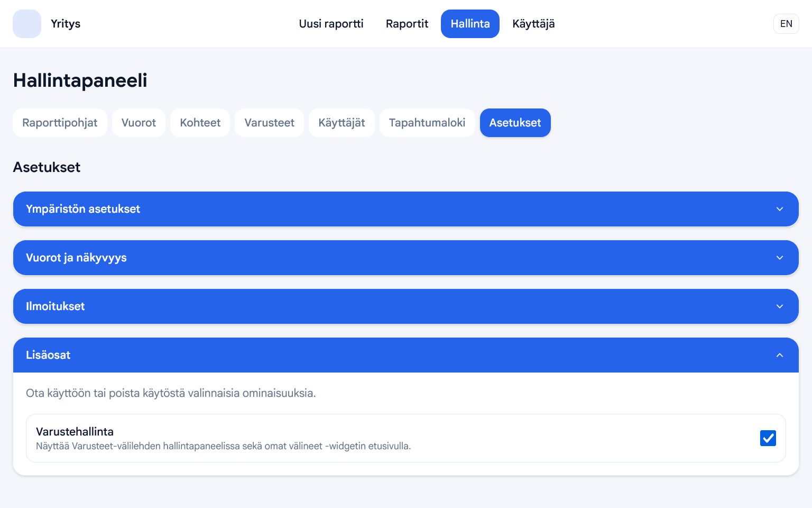
Task: Switch language with the EN button
Action: tap(786, 24)
